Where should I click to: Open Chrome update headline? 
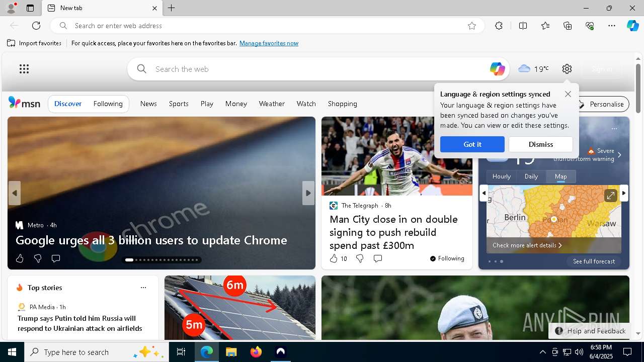tap(151, 240)
